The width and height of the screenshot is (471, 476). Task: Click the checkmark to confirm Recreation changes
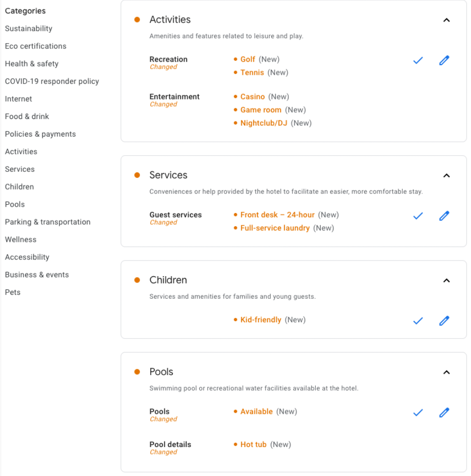coord(418,61)
